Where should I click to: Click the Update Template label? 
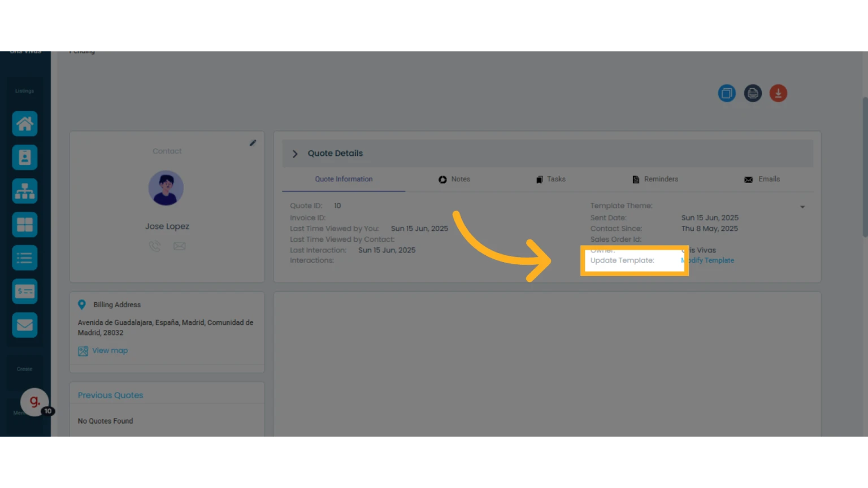622,260
